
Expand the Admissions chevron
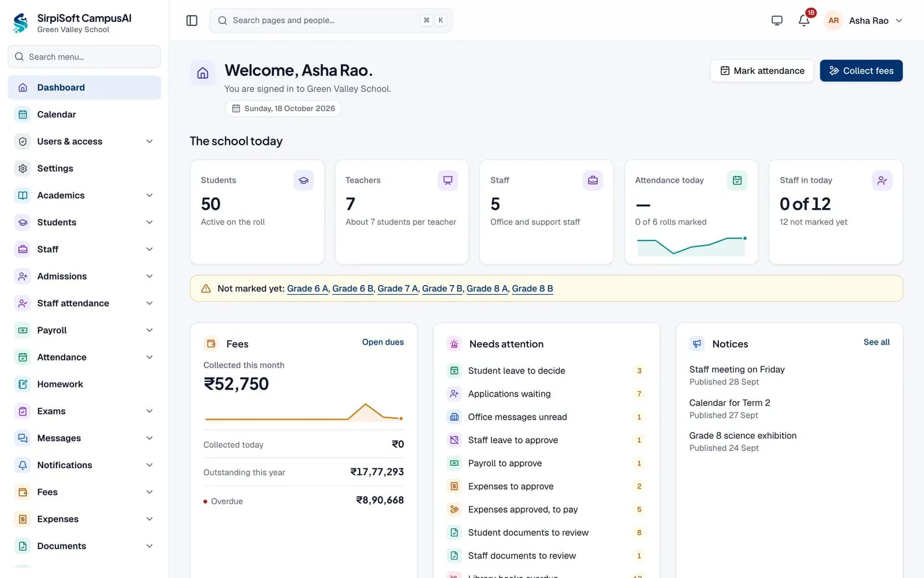click(x=150, y=276)
